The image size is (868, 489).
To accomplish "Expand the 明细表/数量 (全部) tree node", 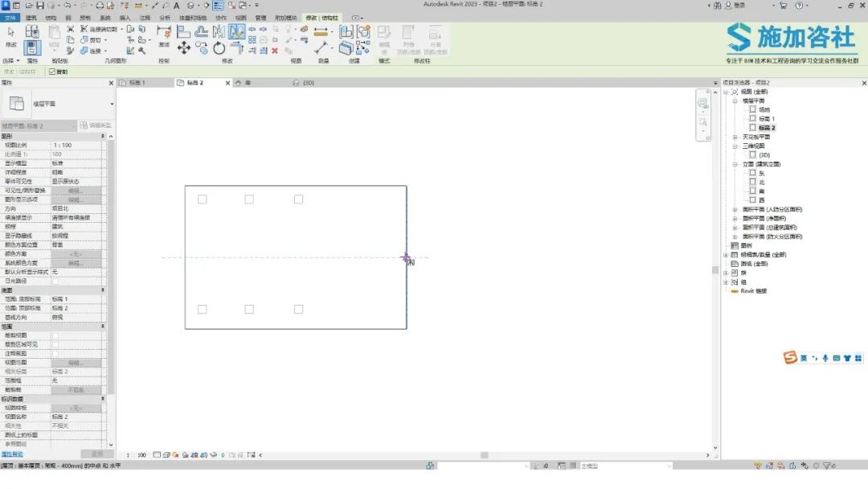I will point(726,255).
